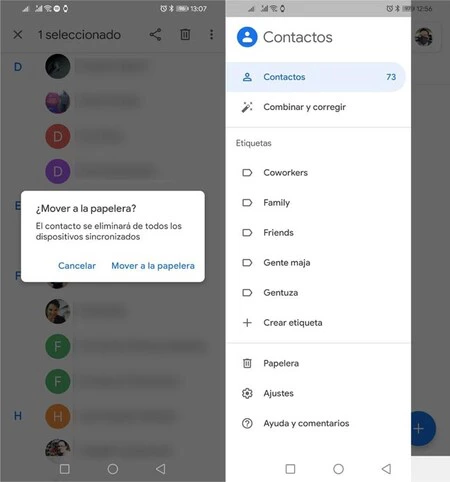The width and height of the screenshot is (450, 482).
Task: Select Contactos entry showing 73
Action: tap(316, 77)
